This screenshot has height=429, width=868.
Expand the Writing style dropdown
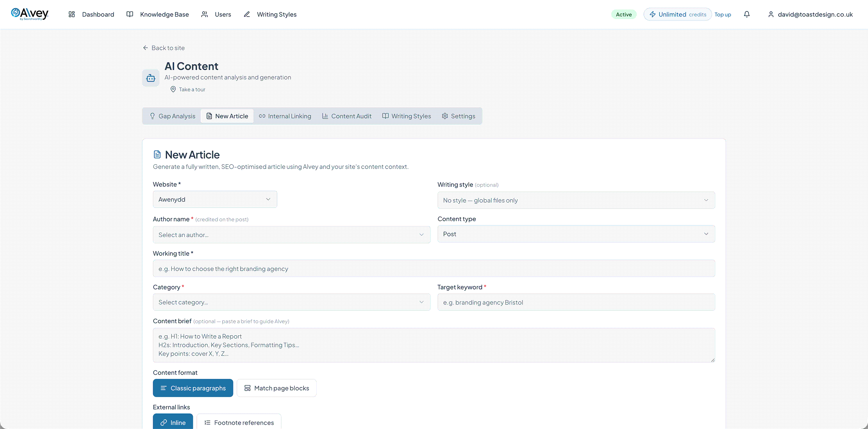pyautogui.click(x=576, y=200)
